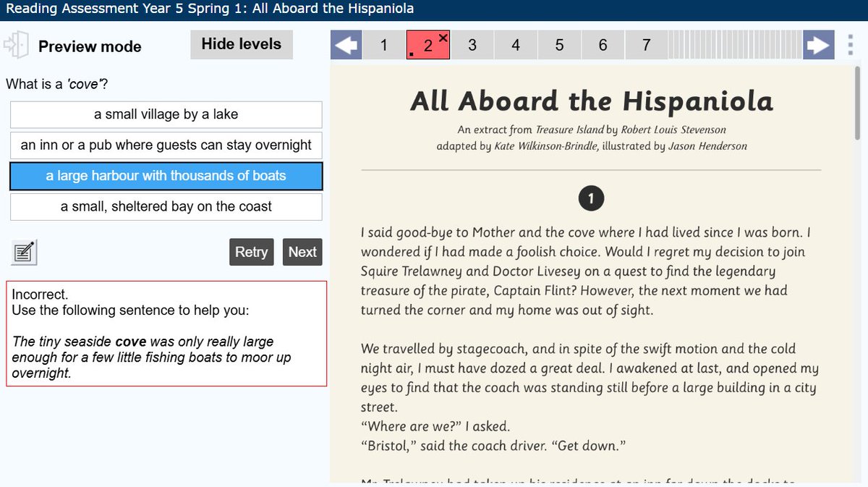Viewport: 868px width, 487px height.
Task: Click 'An extract from Treasure Island' subtitle
Action: point(591,130)
